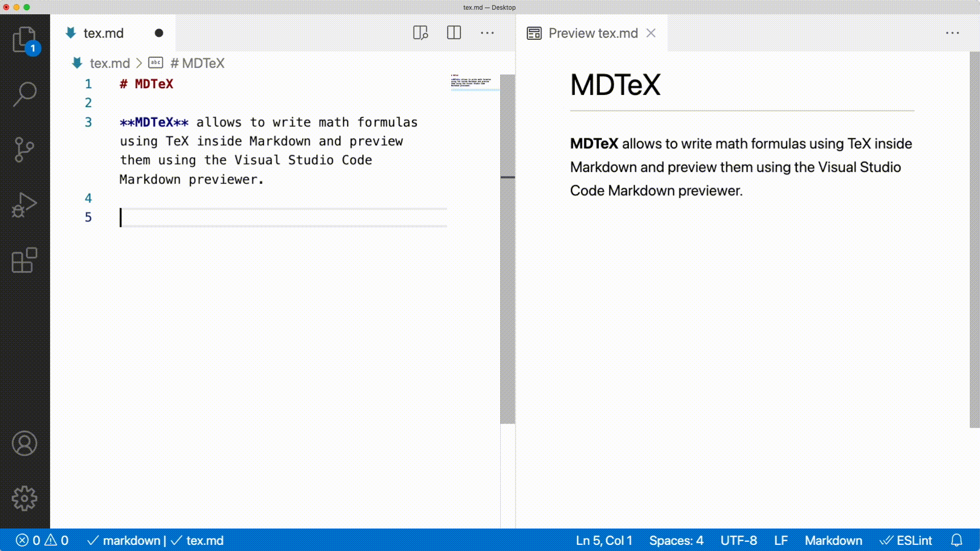980x551 pixels.
Task: Change the Markdown language mode in the status bar
Action: coord(833,540)
